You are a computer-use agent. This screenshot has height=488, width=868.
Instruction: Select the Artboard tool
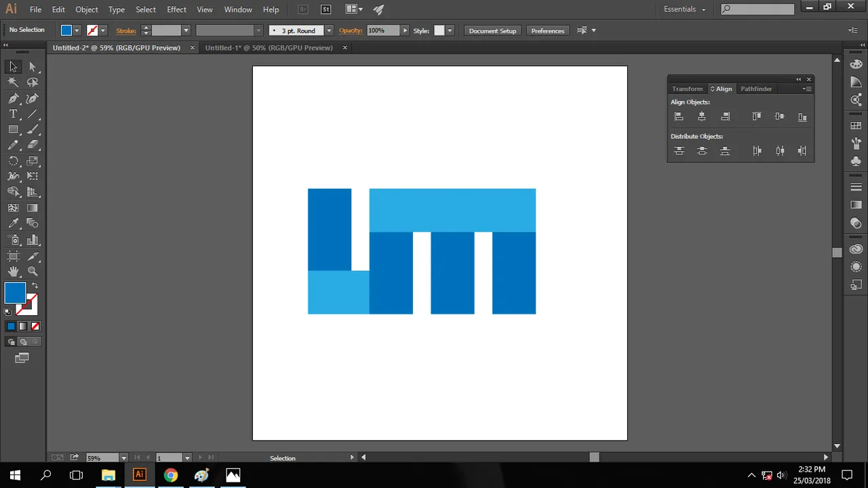coord(13,256)
